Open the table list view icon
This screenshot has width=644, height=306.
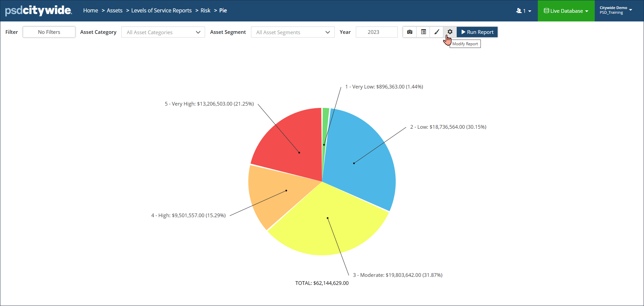423,32
